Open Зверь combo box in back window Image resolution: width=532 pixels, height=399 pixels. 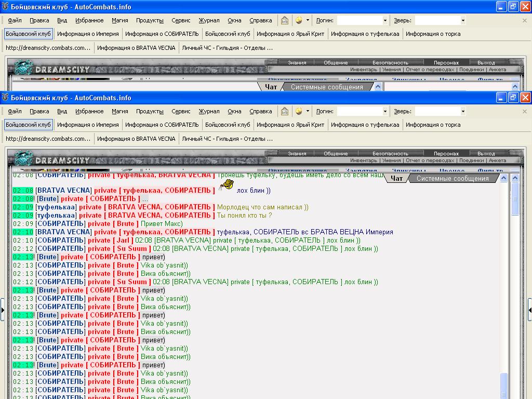441,20
